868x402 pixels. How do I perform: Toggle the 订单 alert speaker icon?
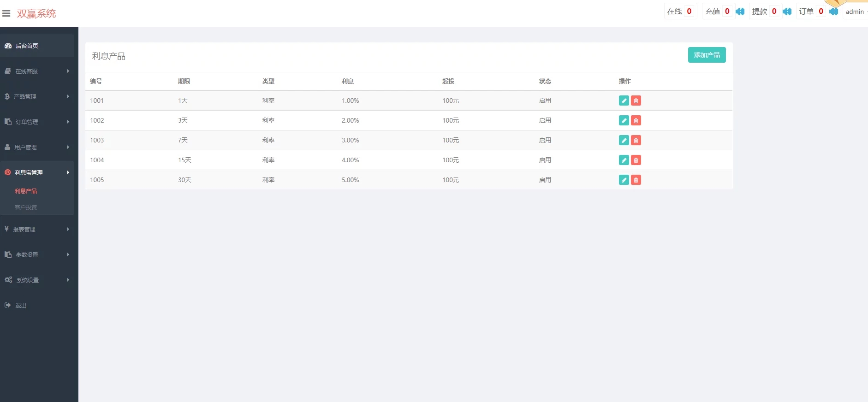tap(833, 12)
